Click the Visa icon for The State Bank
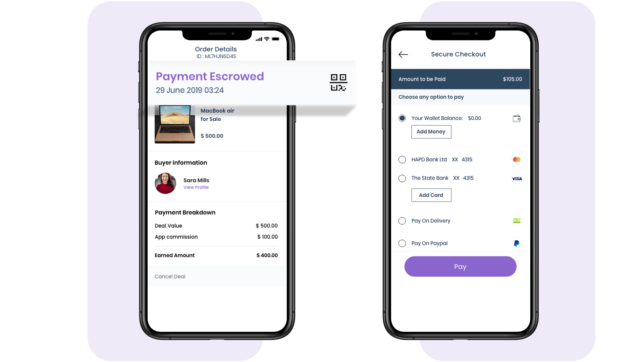The width and height of the screenshot is (644, 362). tap(517, 178)
